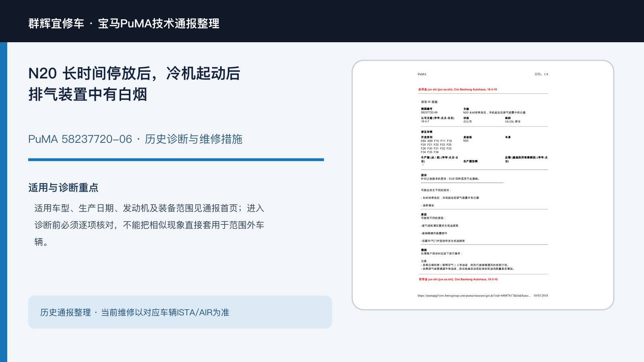
Task: Select the measure number 58237720-06 in the document
Action: [x=429, y=113]
